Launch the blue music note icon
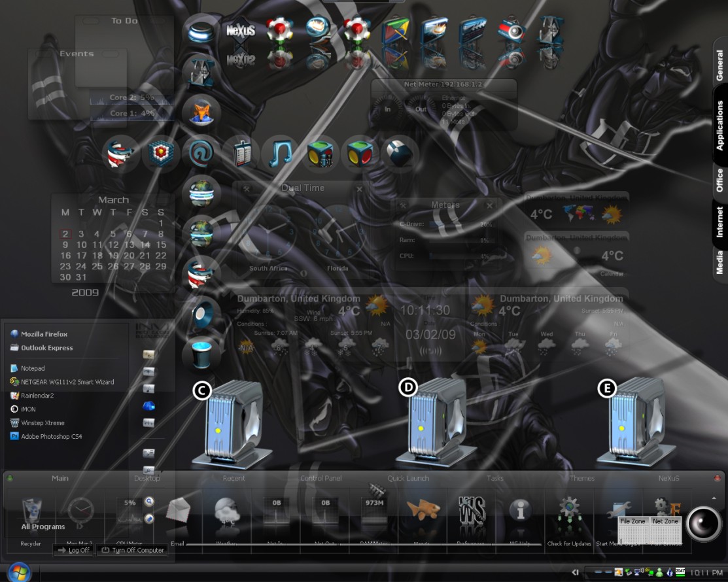Viewport: 728px width, 582px height. (x=281, y=153)
